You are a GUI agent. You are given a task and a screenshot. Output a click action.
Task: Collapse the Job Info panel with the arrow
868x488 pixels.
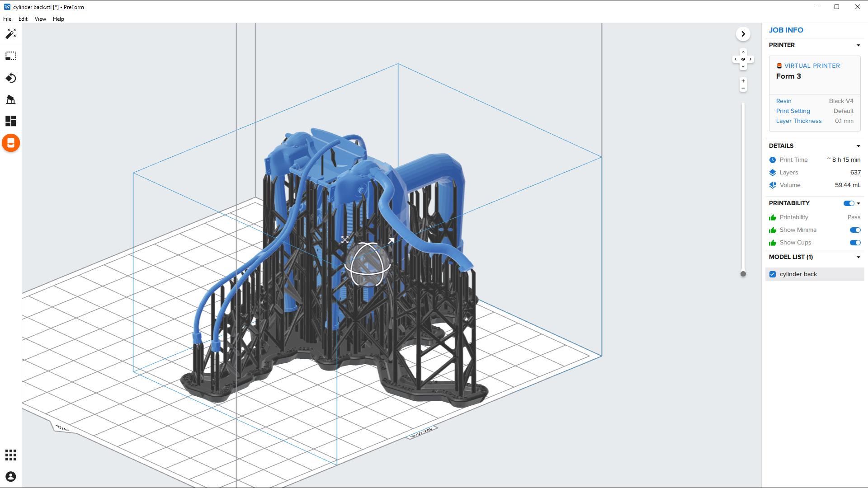click(x=743, y=34)
